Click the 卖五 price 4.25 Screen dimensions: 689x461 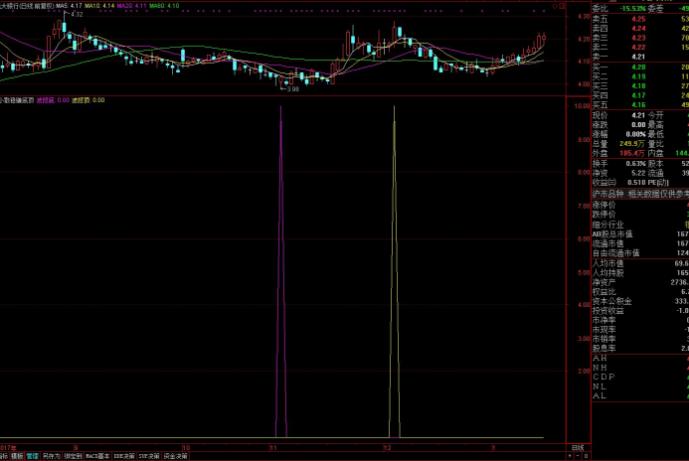(x=638, y=19)
